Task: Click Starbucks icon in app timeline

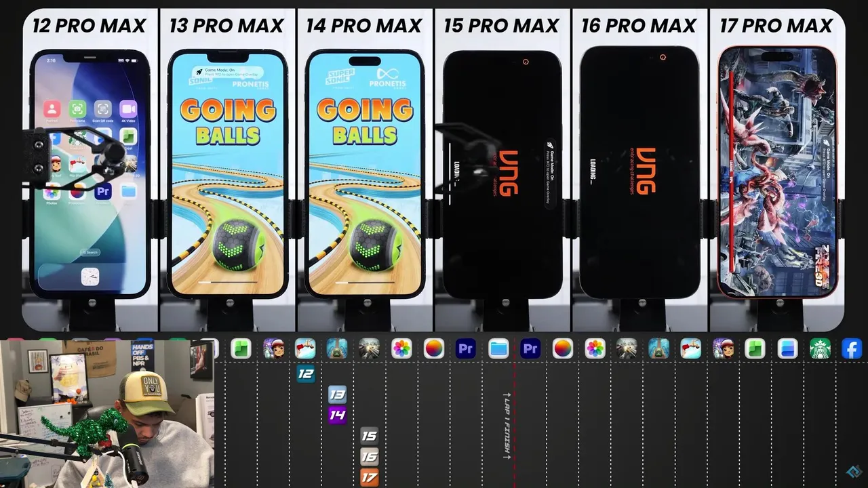Action: pyautogui.click(x=820, y=348)
